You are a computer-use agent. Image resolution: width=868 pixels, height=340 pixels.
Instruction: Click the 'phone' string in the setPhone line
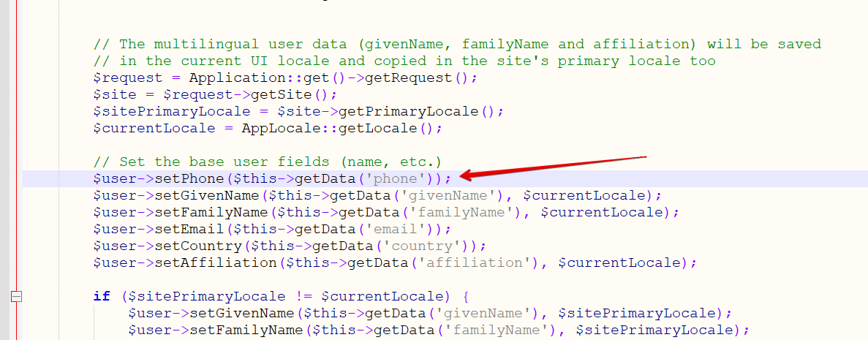click(396, 179)
